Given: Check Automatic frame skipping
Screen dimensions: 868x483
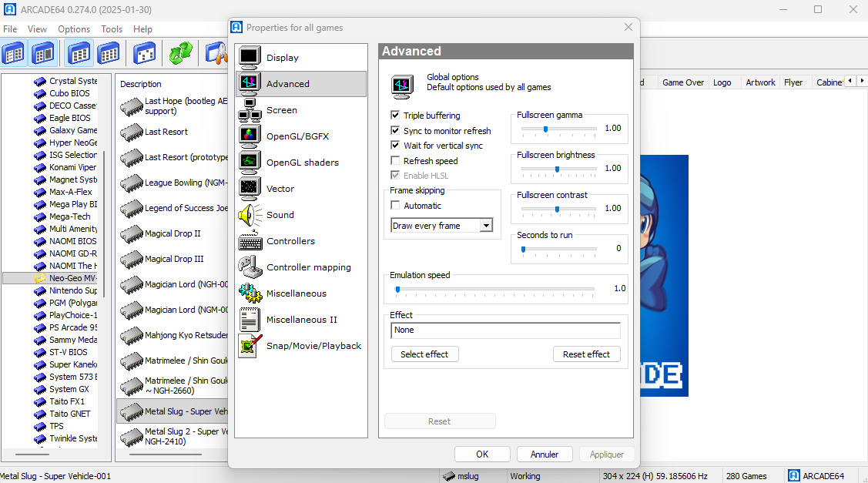Looking at the screenshot, I should pos(395,206).
